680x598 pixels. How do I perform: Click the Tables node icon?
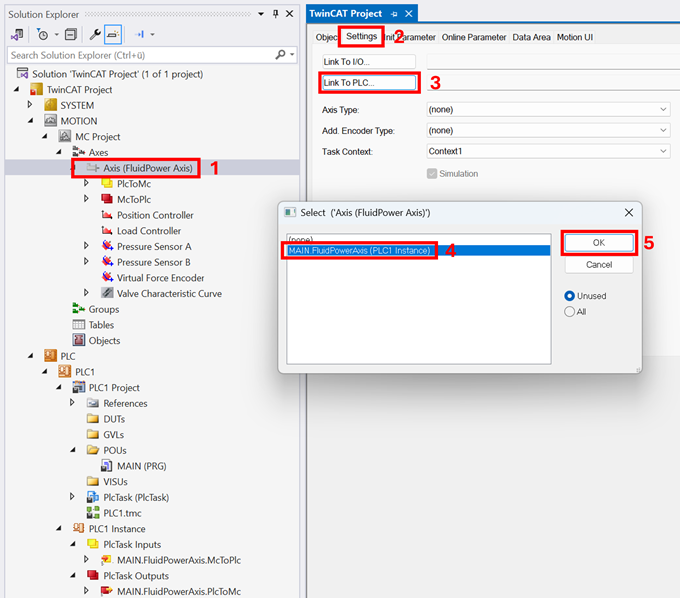tap(78, 324)
